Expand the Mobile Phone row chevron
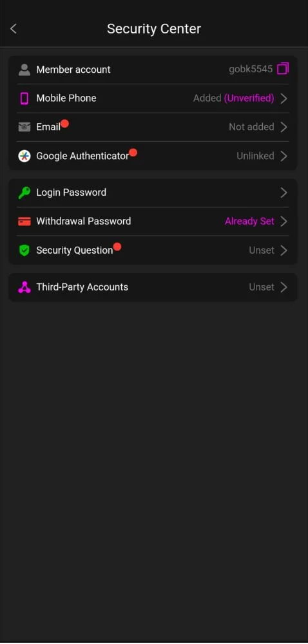Image resolution: width=308 pixels, height=644 pixels. 284,98
